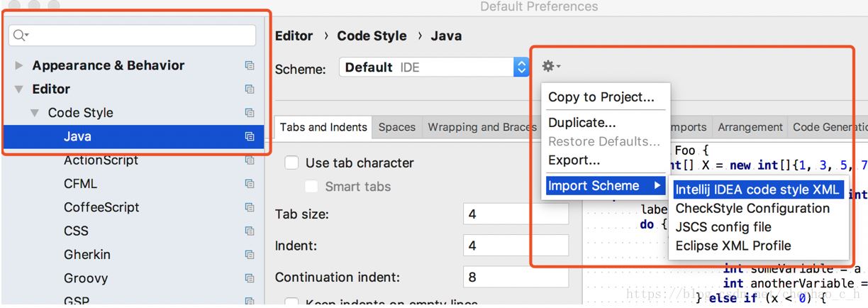Image resolution: width=868 pixels, height=308 pixels.
Task: Enable the Use tab character checkbox
Action: [291, 163]
